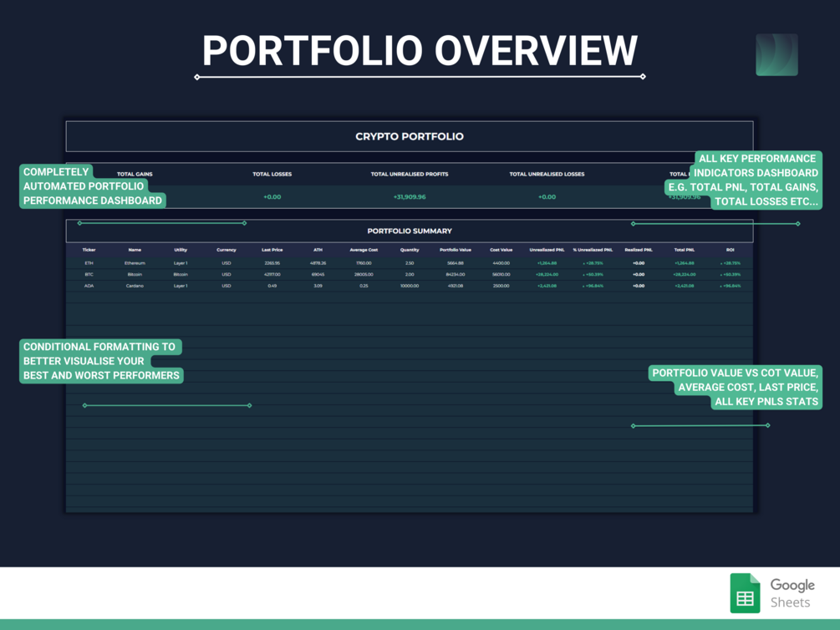This screenshot has height=630, width=840.
Task: Select the TOTAL LOSSES label
Action: click(x=272, y=174)
